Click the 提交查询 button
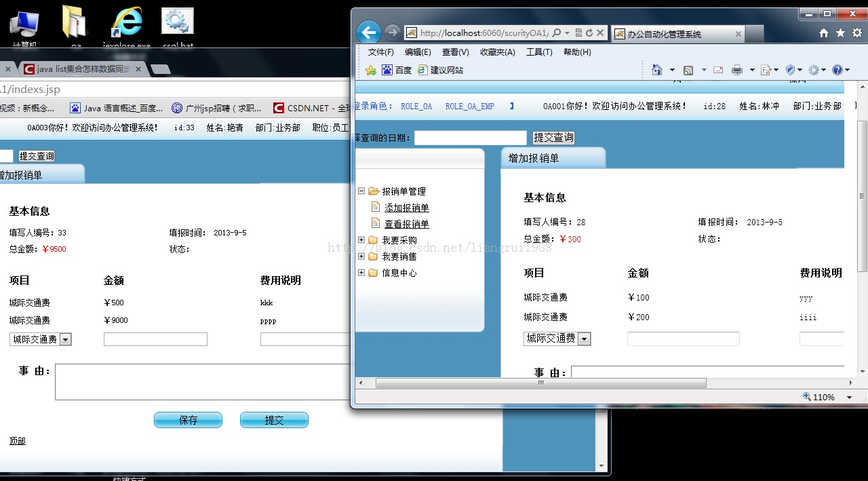The image size is (868, 481). [553, 137]
